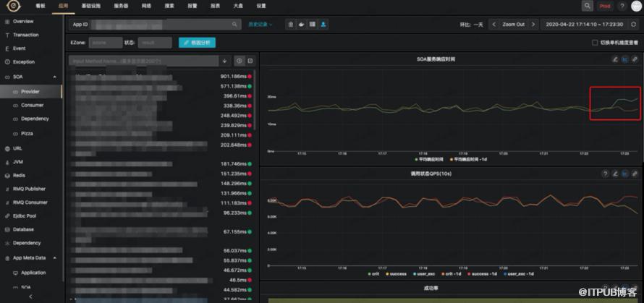This screenshot has width=644, height=303.
Task: Open the global search magnifier icon
Action: [588, 6]
